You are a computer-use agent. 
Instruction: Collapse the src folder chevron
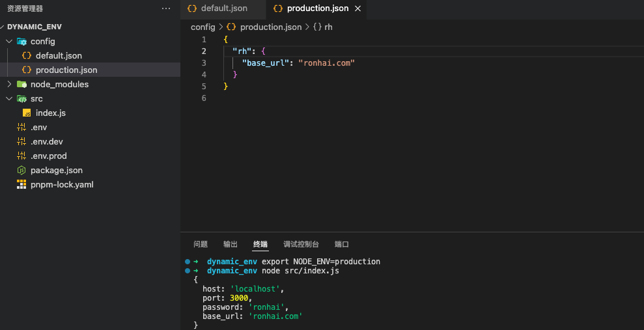tap(9, 98)
